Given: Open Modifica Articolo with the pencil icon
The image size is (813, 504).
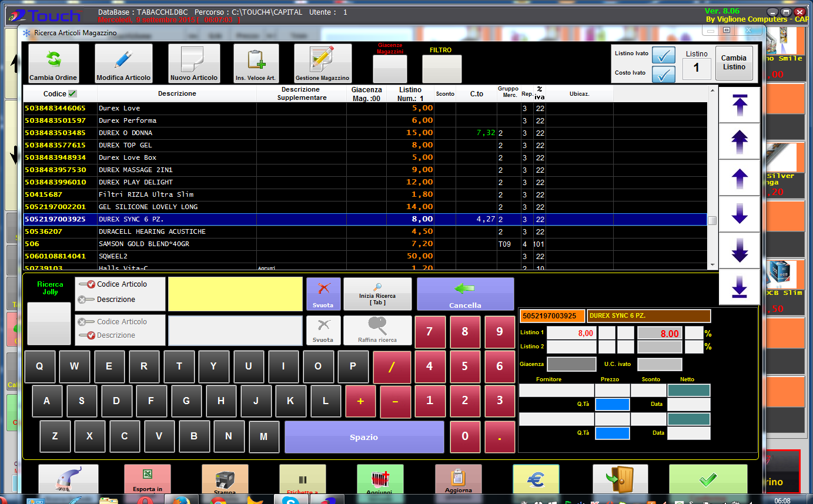Looking at the screenshot, I should click(x=123, y=63).
